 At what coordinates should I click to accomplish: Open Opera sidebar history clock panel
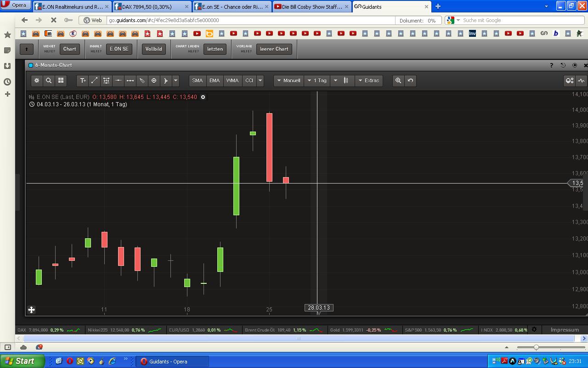(x=7, y=82)
